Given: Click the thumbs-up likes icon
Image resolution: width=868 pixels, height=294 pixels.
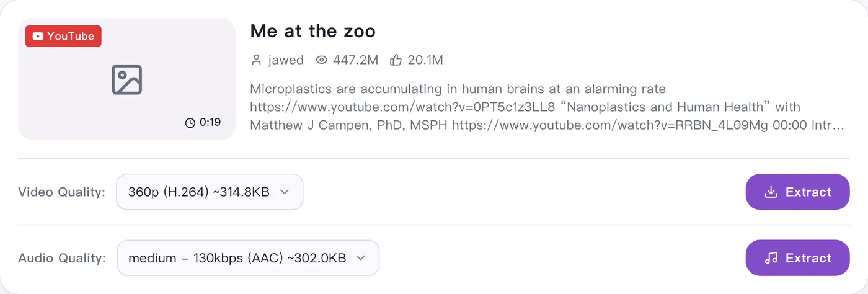Looking at the screenshot, I should click(396, 60).
